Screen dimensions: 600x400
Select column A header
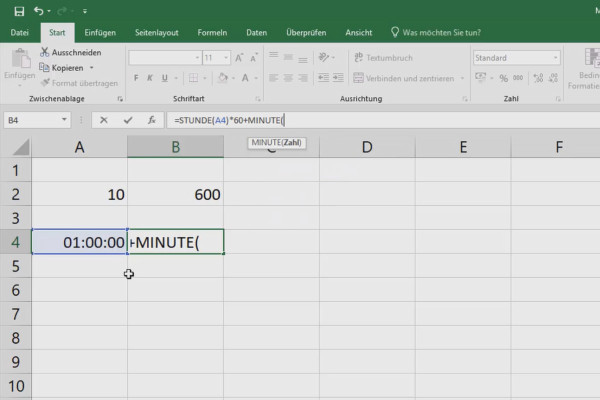[79, 147]
